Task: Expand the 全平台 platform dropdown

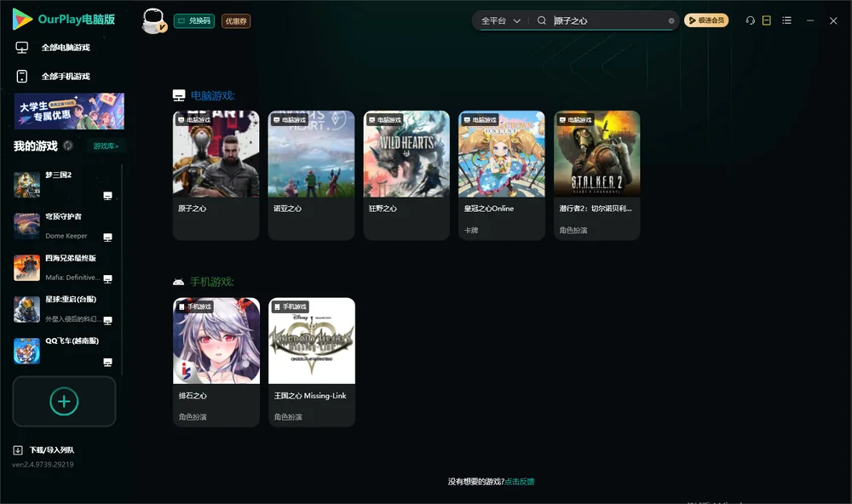Action: (x=500, y=20)
